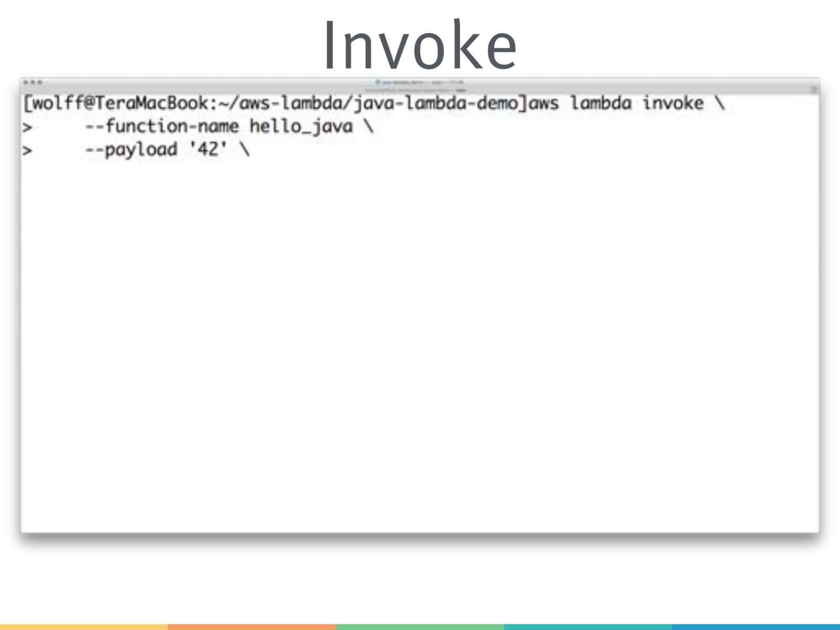Viewport: 840px width, 630px height.
Task: Click the terminal window title text
Action: tap(420, 82)
